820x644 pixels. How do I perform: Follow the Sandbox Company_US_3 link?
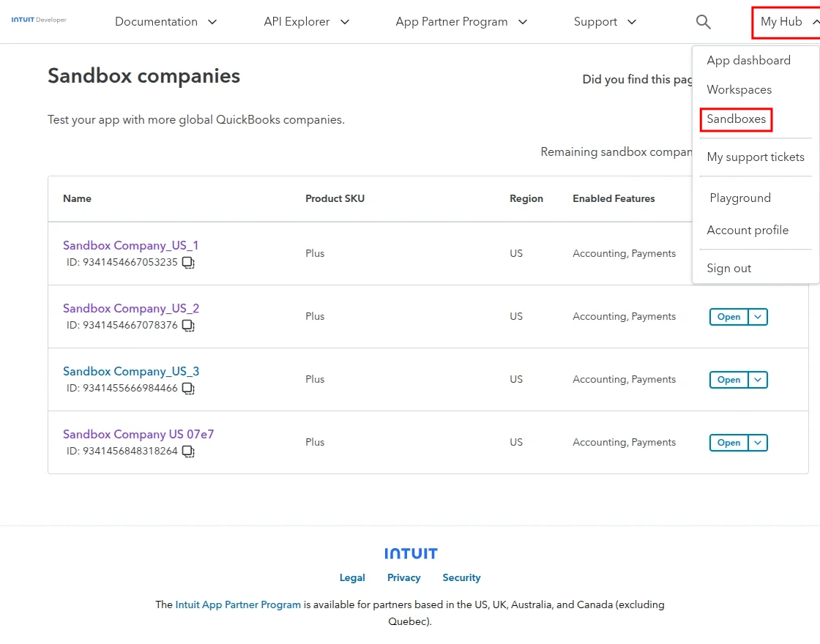pos(131,371)
